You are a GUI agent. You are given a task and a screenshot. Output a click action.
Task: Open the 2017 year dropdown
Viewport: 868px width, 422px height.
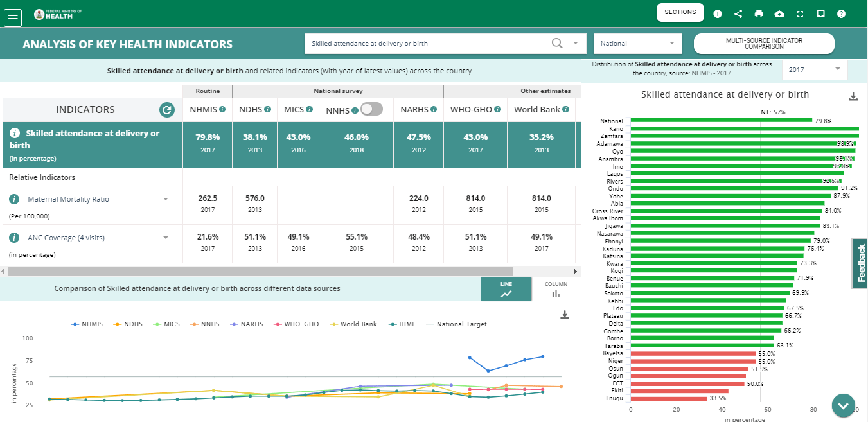pos(814,69)
